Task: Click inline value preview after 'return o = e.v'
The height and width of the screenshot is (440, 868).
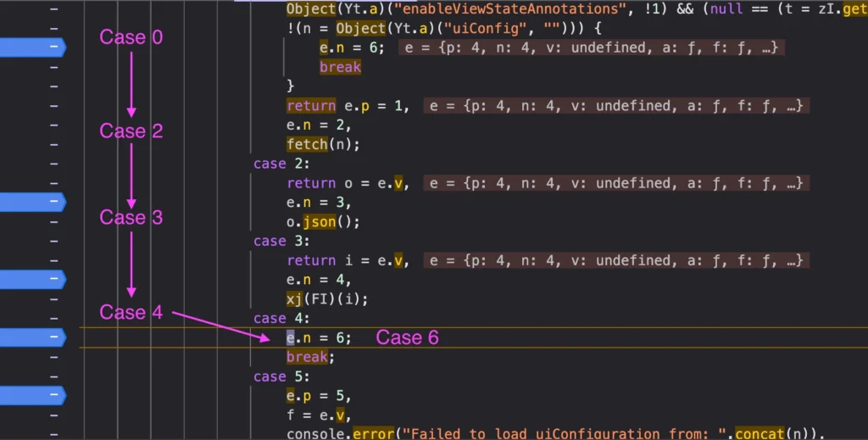Action: click(616, 183)
